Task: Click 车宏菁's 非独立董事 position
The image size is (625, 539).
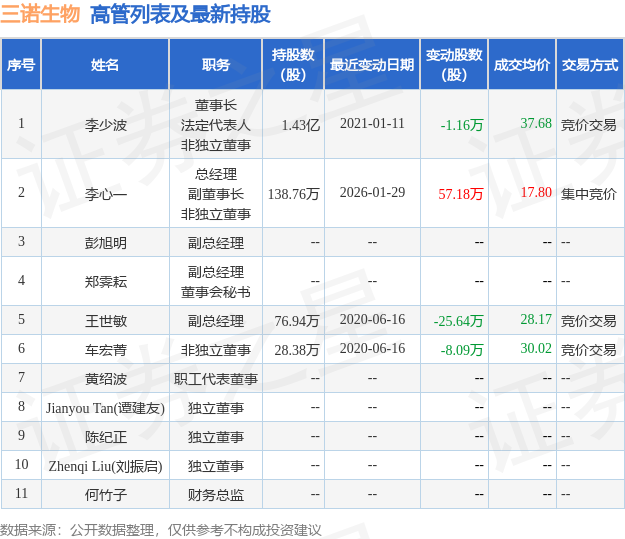Action: [216, 350]
